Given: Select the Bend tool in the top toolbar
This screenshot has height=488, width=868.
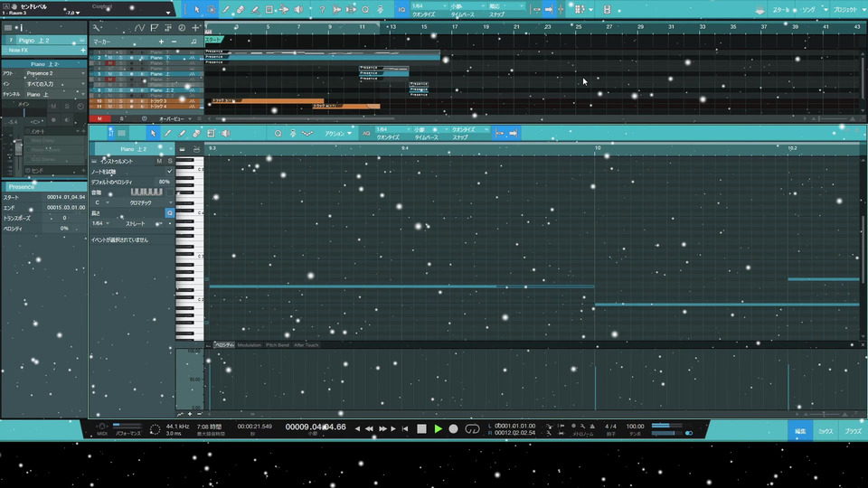Looking at the screenshot, I should 283,9.
